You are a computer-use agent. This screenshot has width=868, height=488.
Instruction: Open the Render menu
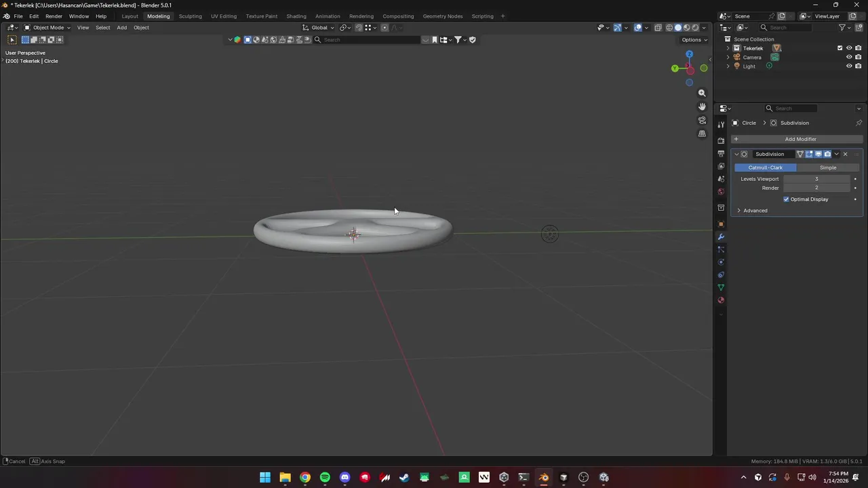(54, 16)
